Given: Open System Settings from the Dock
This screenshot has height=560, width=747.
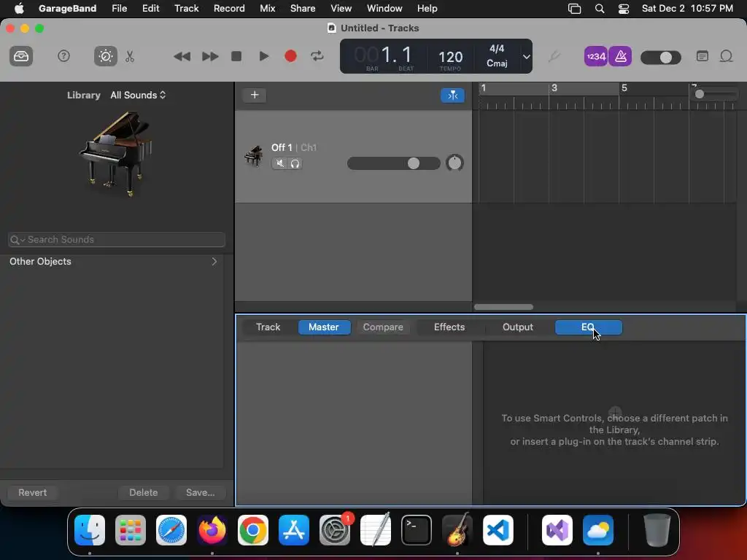Looking at the screenshot, I should click(335, 530).
